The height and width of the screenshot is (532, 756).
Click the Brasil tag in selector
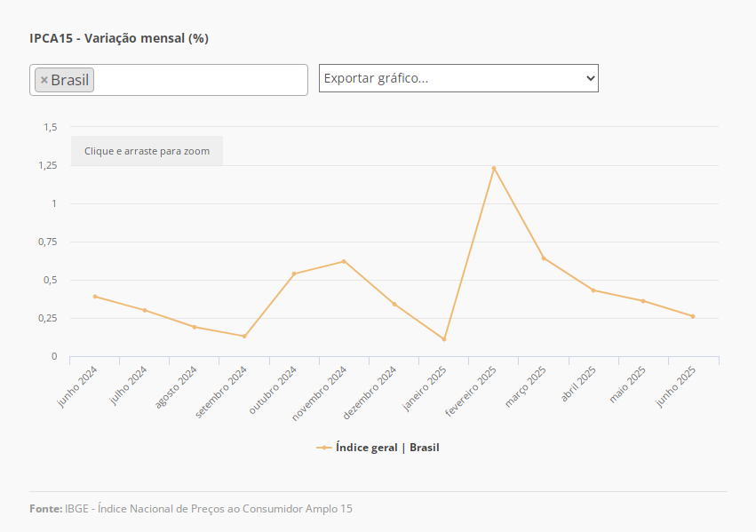(x=70, y=80)
